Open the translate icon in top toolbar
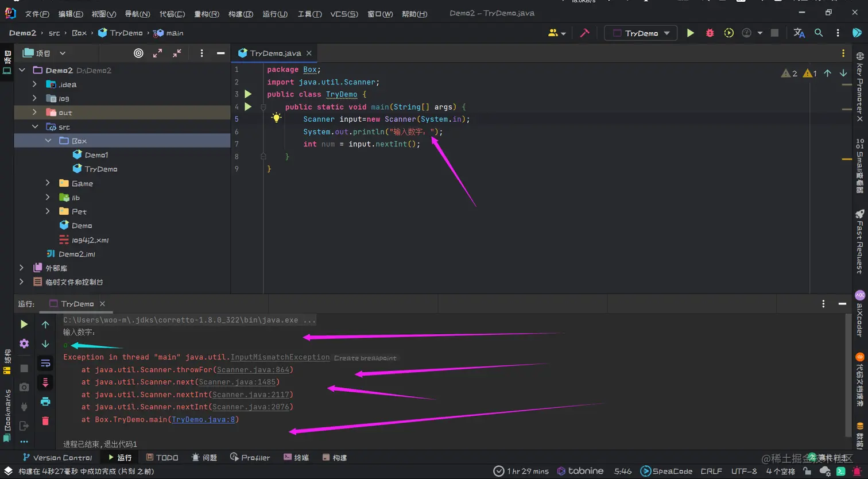 (x=799, y=33)
